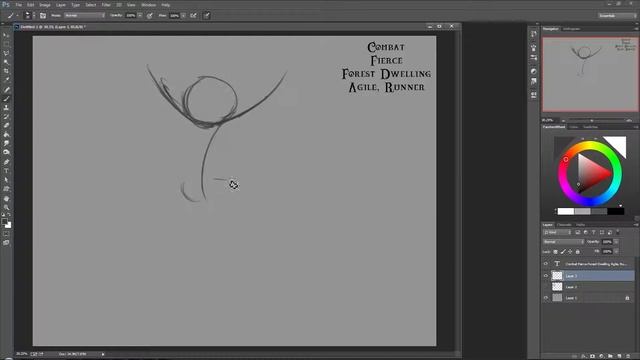Open the brush Mode dropdown
The width and height of the screenshot is (640, 360).
point(84,16)
